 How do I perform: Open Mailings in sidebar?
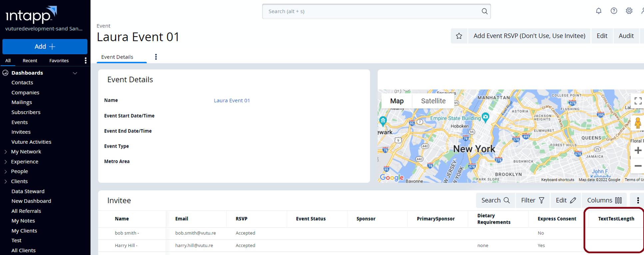coord(22,102)
